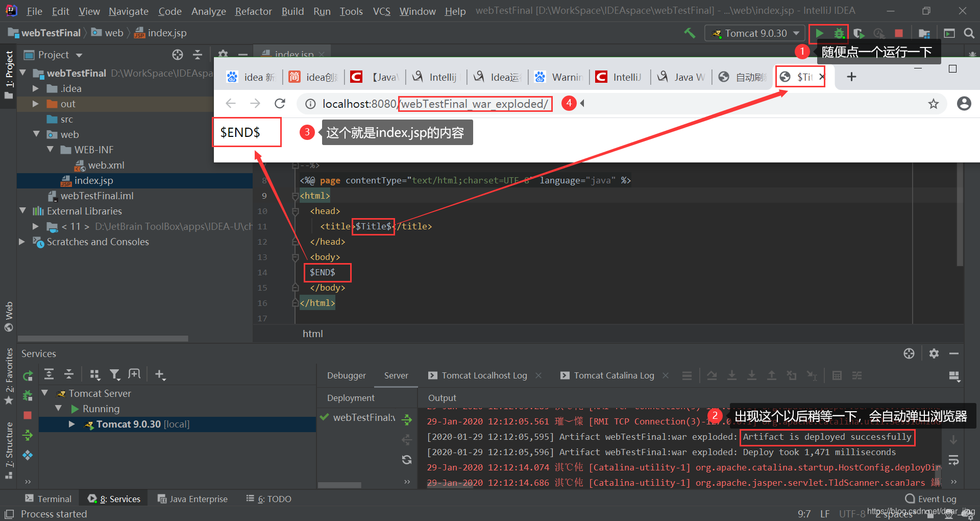Click Search Everywhere magnifier icon
This screenshot has height=521, width=980.
pyautogui.click(x=969, y=33)
